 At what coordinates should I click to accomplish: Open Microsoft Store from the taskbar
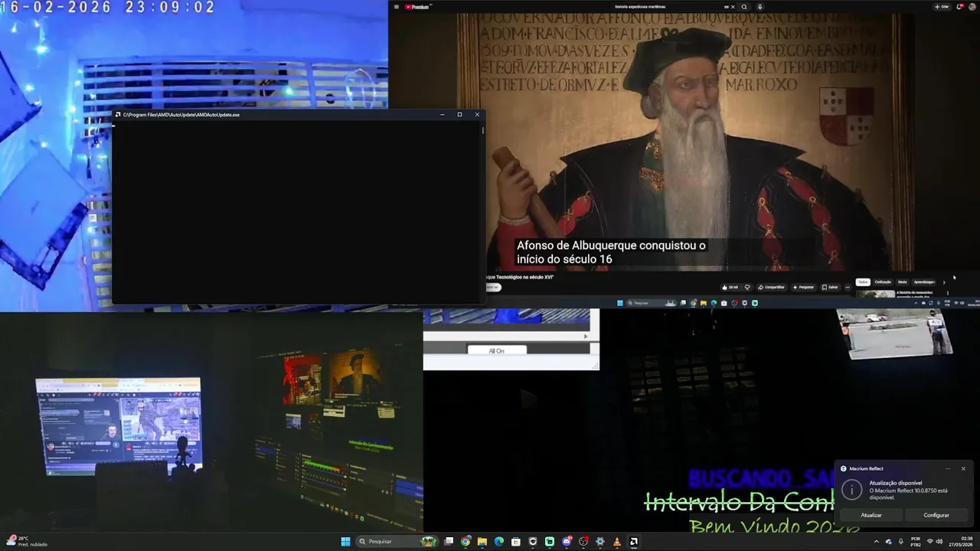coord(516,542)
